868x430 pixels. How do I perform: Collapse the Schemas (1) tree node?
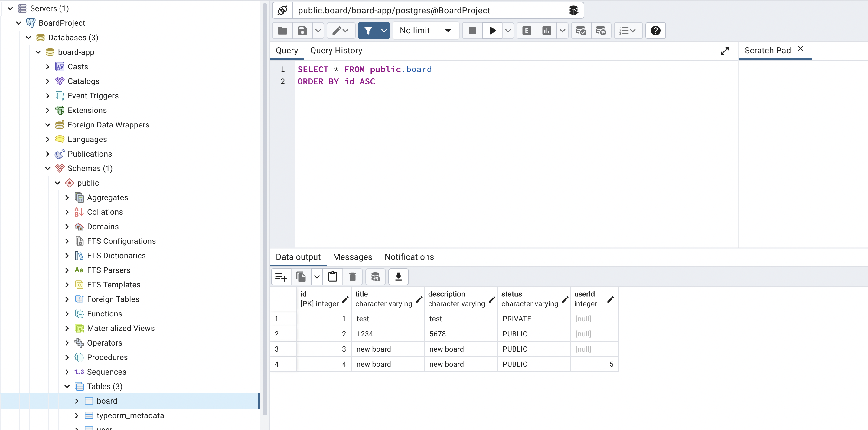[x=48, y=168]
